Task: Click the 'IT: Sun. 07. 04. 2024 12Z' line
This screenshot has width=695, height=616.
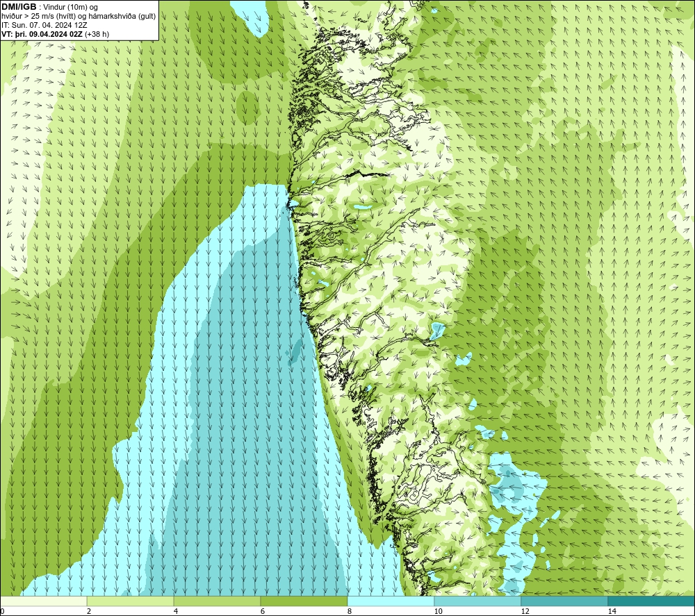Action: click(x=44, y=25)
